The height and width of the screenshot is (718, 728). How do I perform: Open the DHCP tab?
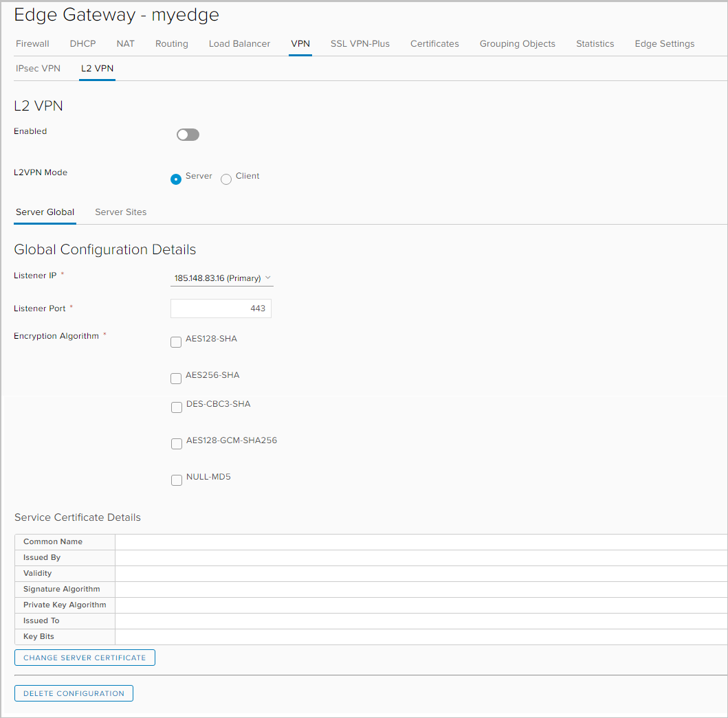click(82, 43)
